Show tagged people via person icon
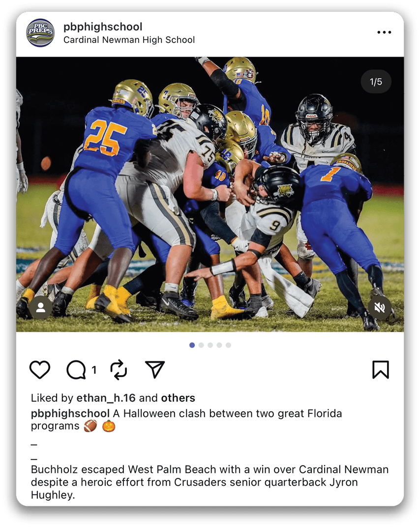Screen dimensions: 420x527 click(x=41, y=308)
